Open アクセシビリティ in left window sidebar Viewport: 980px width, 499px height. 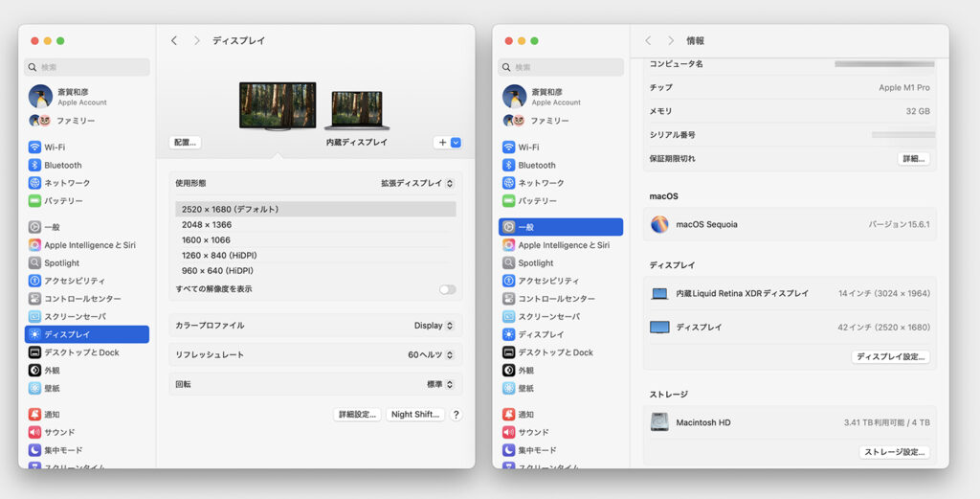click(x=87, y=281)
